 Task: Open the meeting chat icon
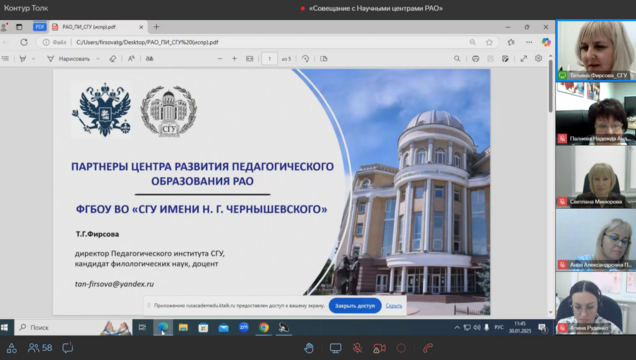pos(67,348)
